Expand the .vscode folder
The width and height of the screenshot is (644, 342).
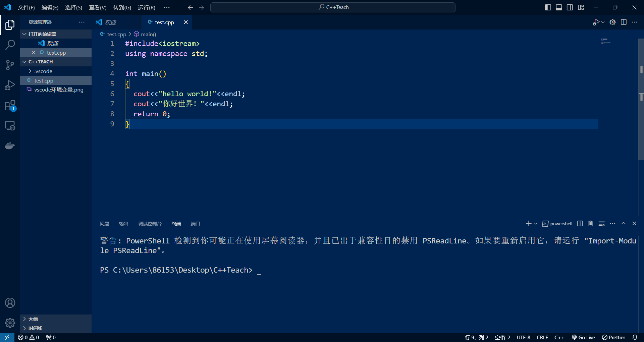click(x=43, y=71)
